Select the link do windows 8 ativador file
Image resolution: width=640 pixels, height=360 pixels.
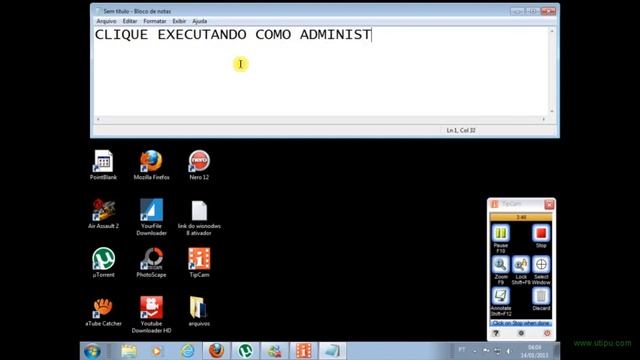pos(199,218)
